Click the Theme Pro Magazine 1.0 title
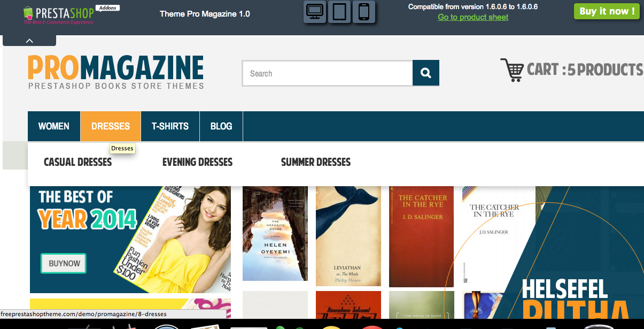644x329 pixels. pyautogui.click(x=205, y=14)
